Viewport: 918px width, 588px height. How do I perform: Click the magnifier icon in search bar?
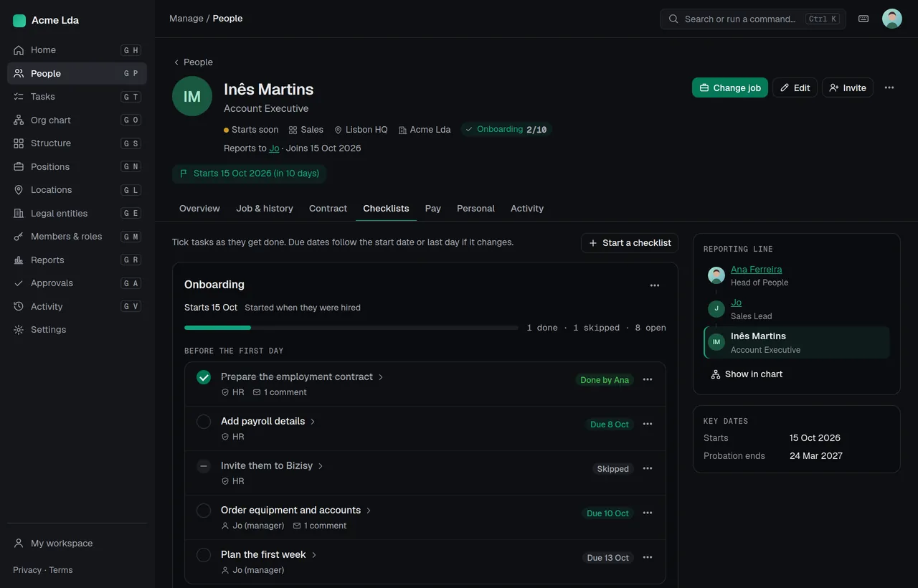[673, 19]
